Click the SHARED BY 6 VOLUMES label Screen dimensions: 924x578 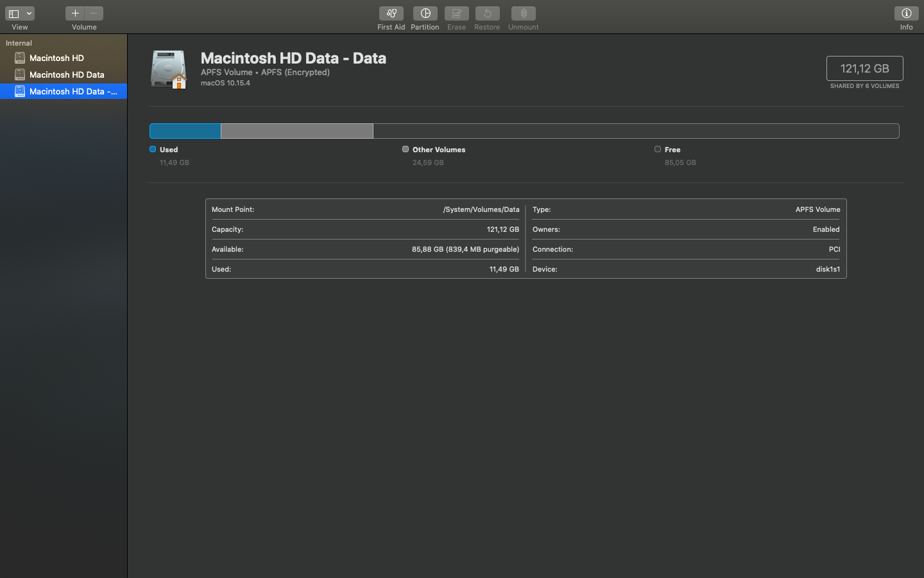(865, 86)
